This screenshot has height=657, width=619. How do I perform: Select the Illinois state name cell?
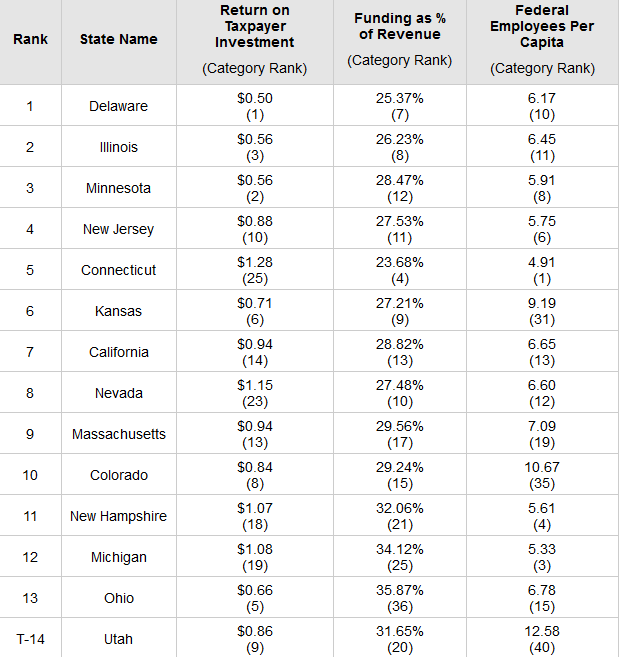[118, 147]
